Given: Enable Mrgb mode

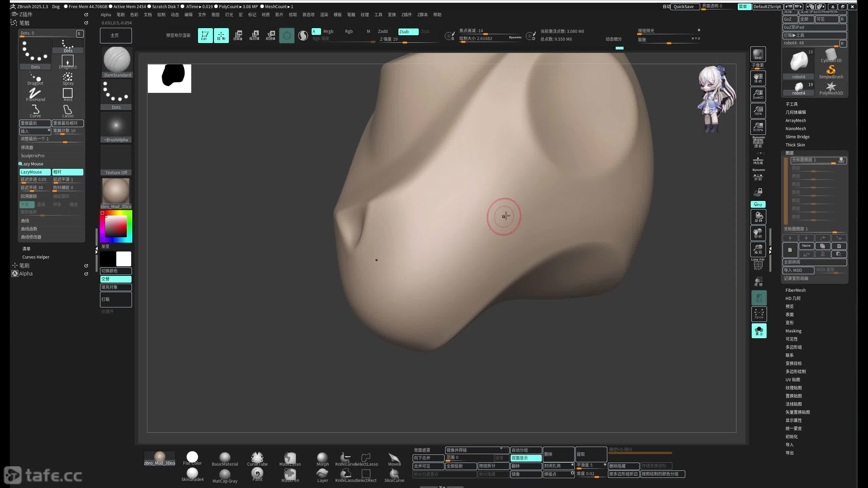Looking at the screenshot, I should click(328, 32).
